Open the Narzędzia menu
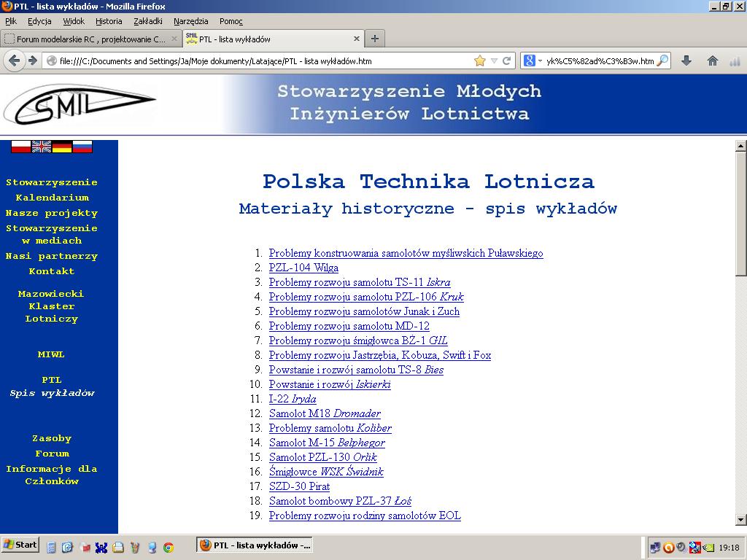Image resolution: width=747 pixels, height=560 pixels. pyautogui.click(x=190, y=21)
